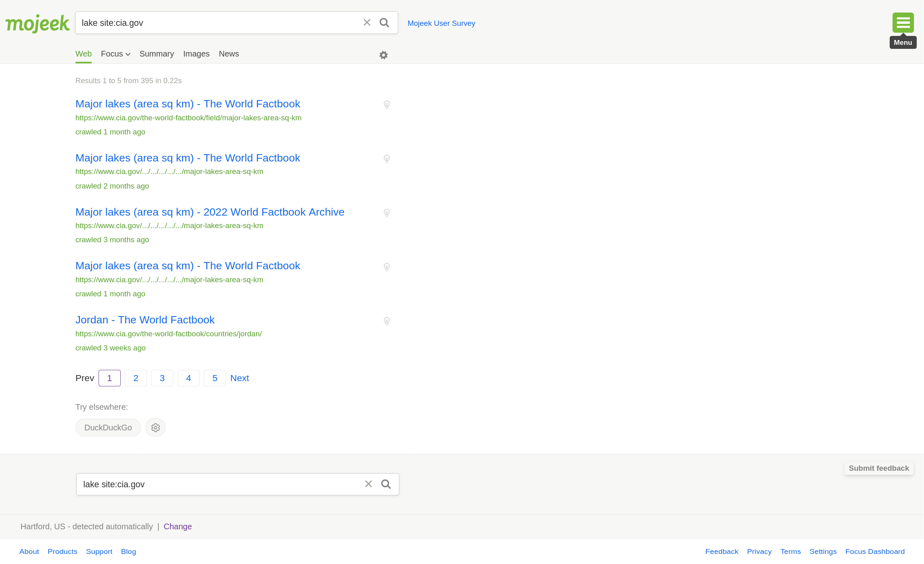
Task: Open the Terms footer link
Action: tap(790, 551)
